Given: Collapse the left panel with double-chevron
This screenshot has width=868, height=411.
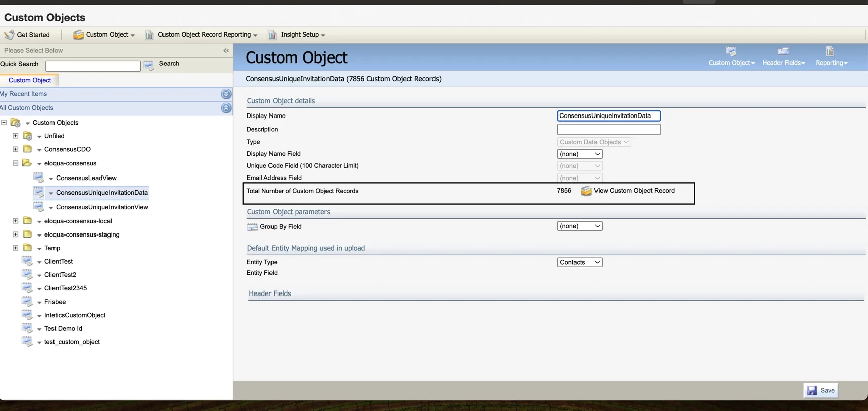Looking at the screenshot, I should (226, 50).
